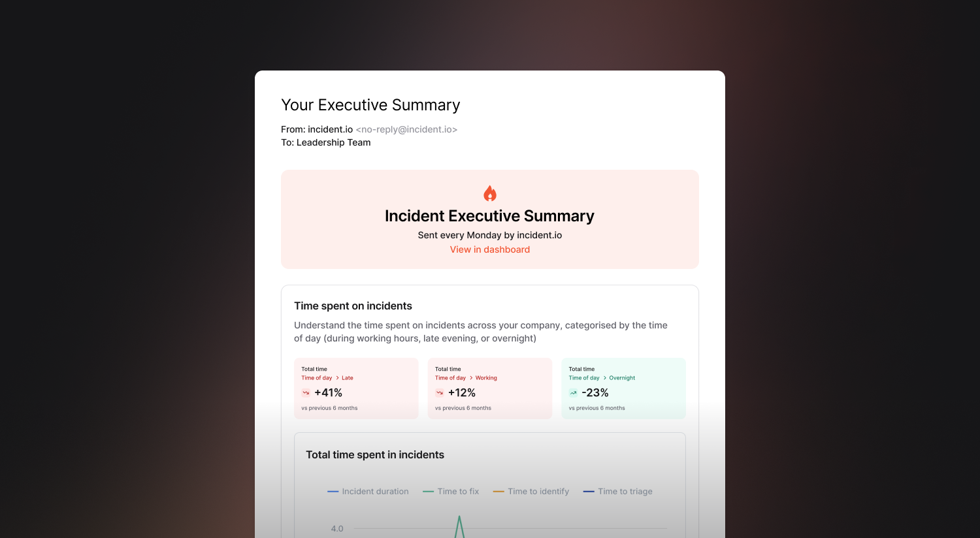Toggle the Time to identify legend series
The height and width of the screenshot is (538, 980).
pos(531,492)
